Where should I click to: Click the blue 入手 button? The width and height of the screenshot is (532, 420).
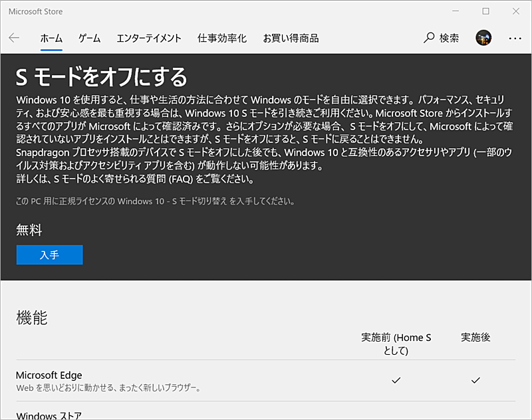(x=49, y=255)
